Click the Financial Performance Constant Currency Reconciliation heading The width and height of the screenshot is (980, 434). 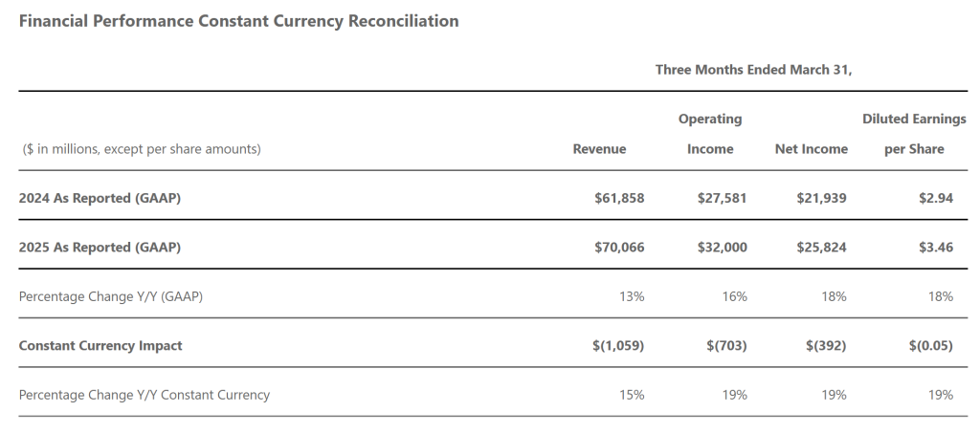[238, 21]
